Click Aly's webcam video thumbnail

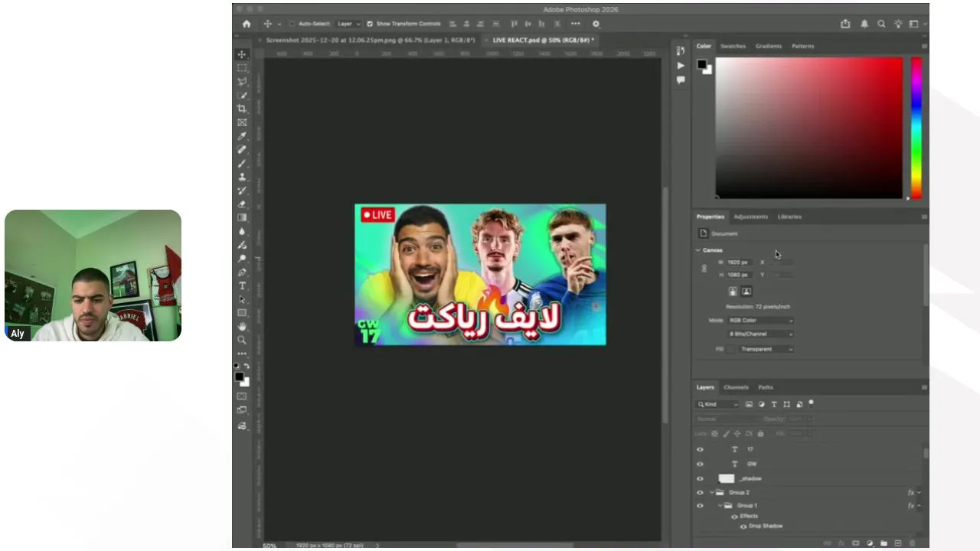click(x=93, y=275)
